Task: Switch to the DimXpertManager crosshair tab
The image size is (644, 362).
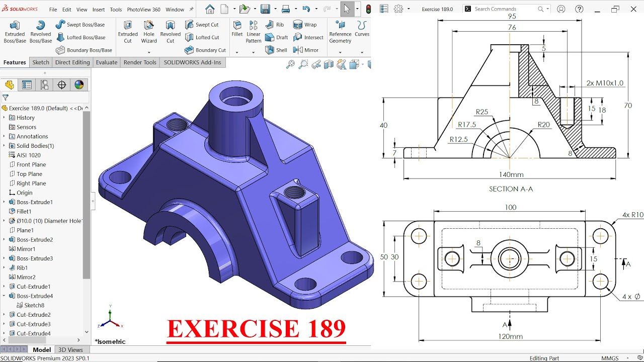Action: tap(62, 84)
